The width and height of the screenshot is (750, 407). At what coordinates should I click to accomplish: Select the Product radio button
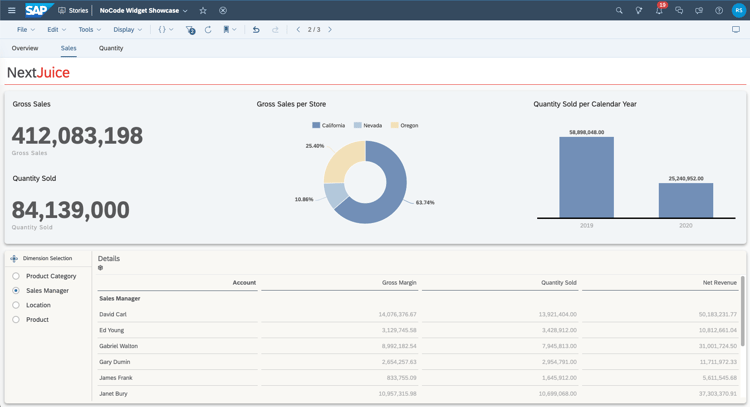click(x=16, y=319)
